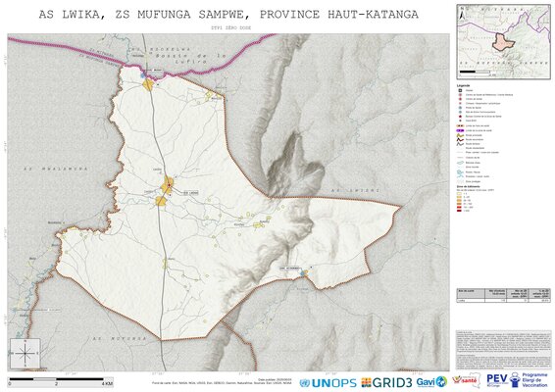Image resolution: width=555 pixels, height=392 pixels.
Task: Click the orange dashed health area limit symbol
Action: coord(460,125)
